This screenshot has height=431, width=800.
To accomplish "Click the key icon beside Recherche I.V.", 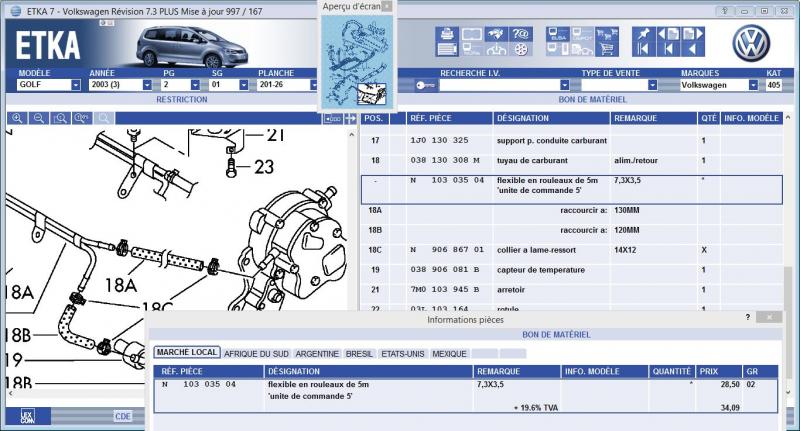I will [x=424, y=85].
